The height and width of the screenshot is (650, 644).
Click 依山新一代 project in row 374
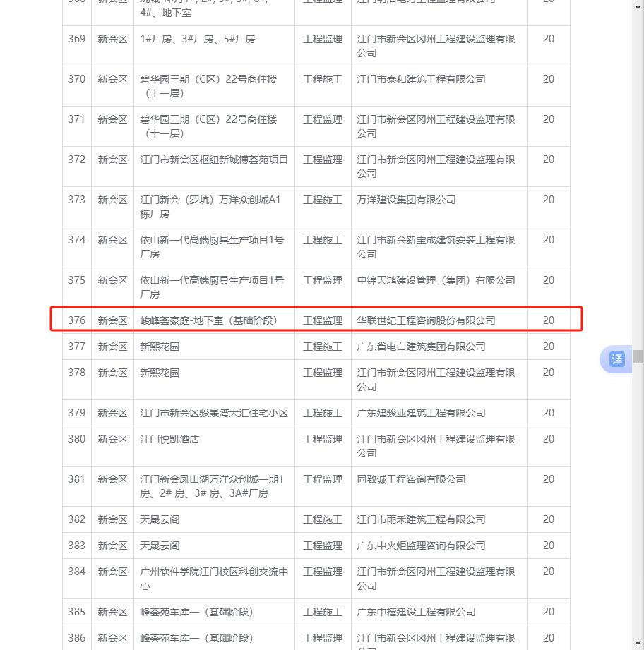click(211, 247)
